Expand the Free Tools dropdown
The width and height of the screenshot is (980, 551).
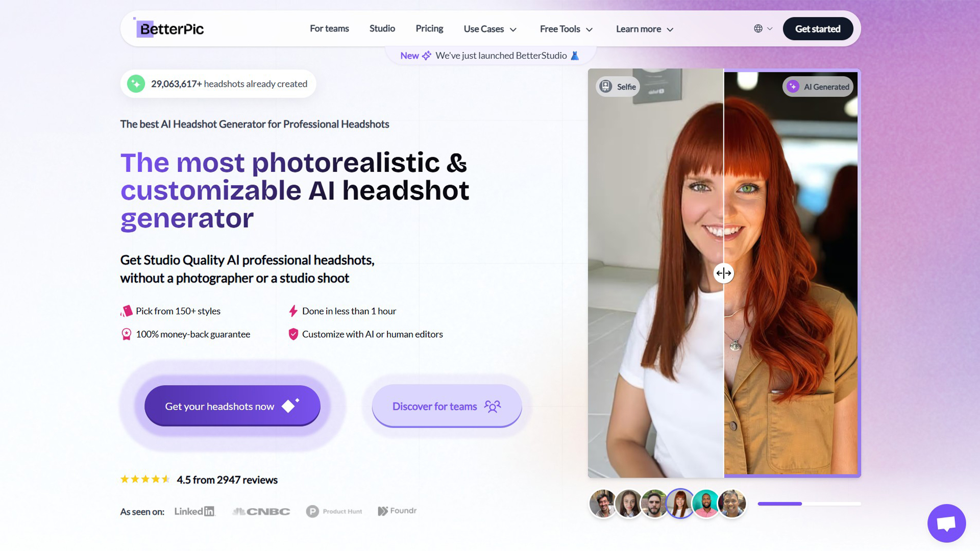click(x=566, y=29)
